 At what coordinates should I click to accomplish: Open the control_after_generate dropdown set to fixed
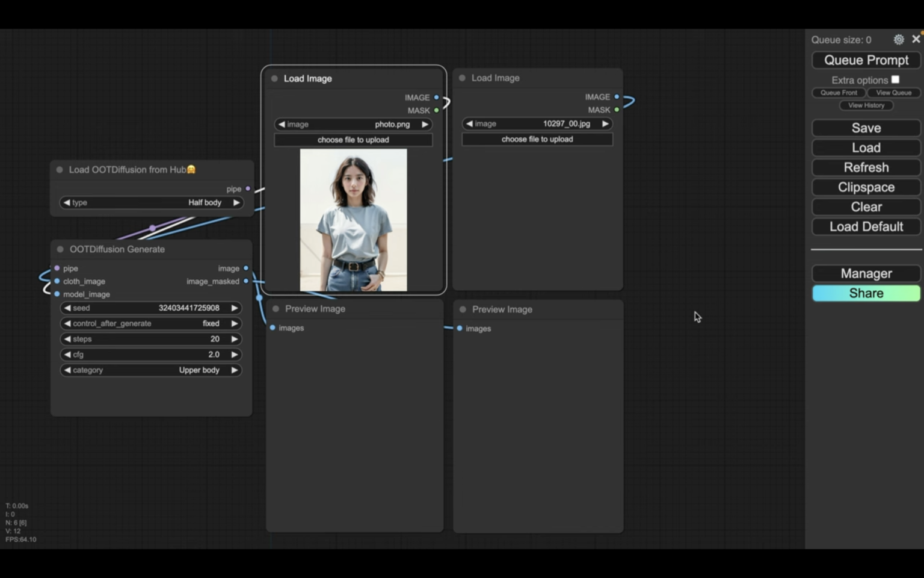[151, 323]
